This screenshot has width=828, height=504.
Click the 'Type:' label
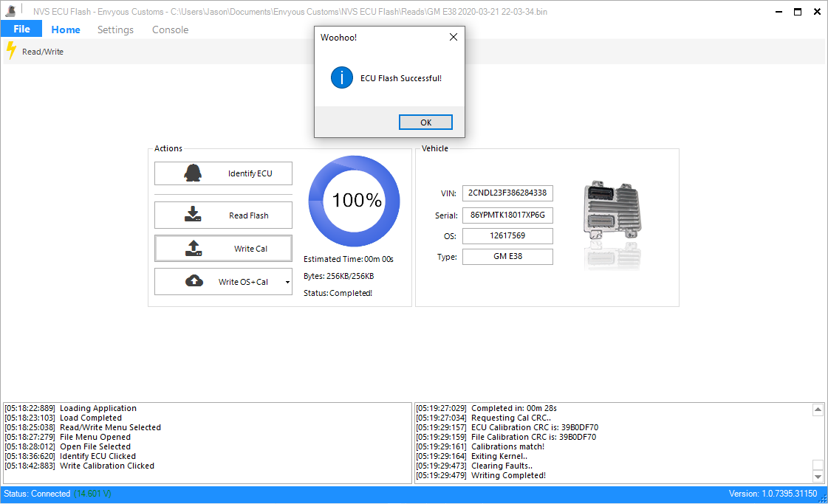tap(447, 257)
